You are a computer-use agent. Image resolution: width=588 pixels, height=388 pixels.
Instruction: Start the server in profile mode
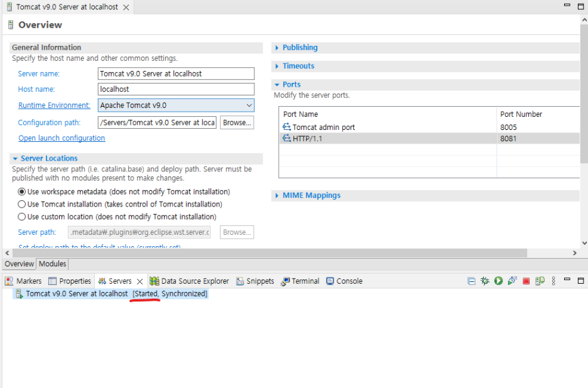coord(512,281)
